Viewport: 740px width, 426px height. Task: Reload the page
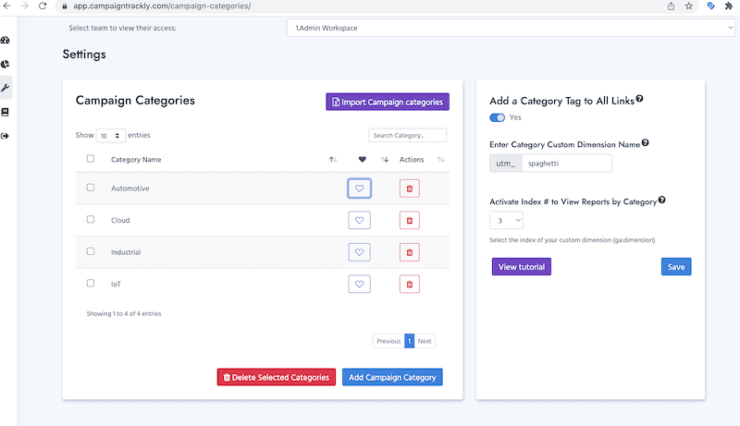pyautogui.click(x=42, y=6)
